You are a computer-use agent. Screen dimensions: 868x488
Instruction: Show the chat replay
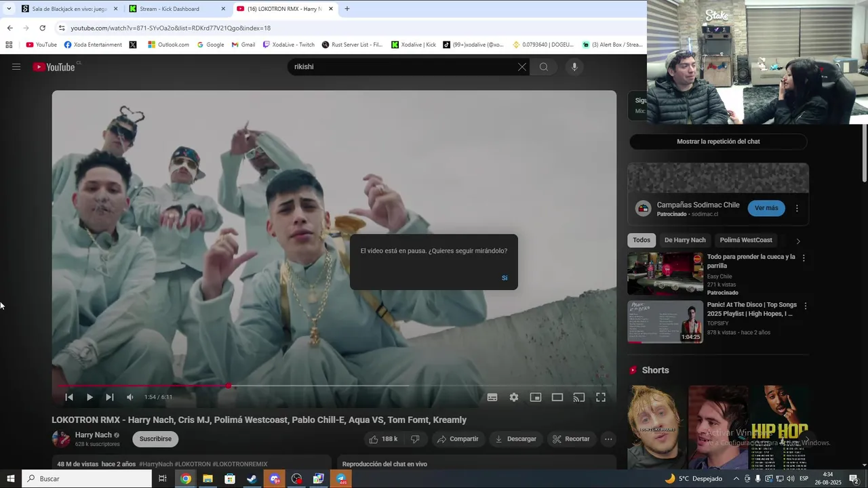(718, 142)
